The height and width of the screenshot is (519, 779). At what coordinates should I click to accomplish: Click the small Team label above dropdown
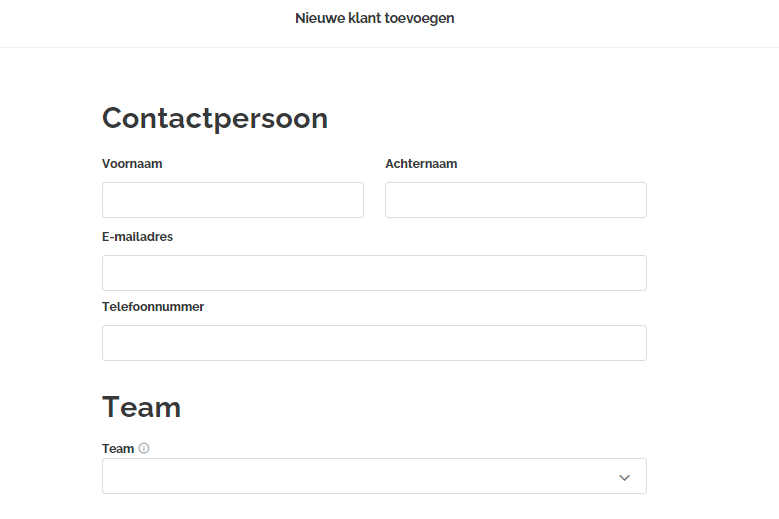118,449
